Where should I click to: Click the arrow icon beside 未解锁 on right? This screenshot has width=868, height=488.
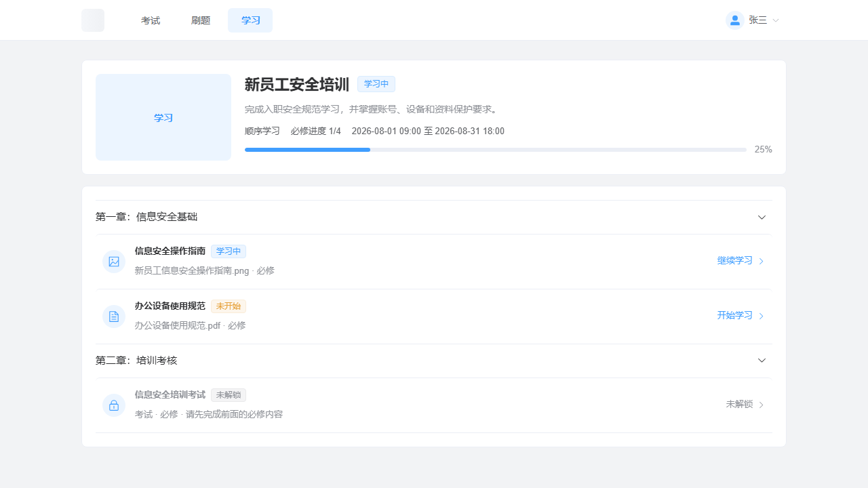[x=762, y=405]
